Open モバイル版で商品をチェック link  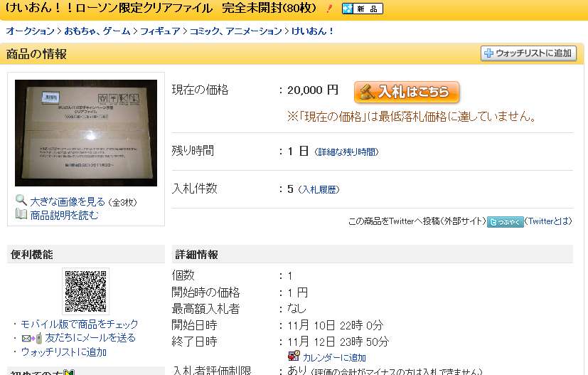pyautogui.click(x=79, y=324)
